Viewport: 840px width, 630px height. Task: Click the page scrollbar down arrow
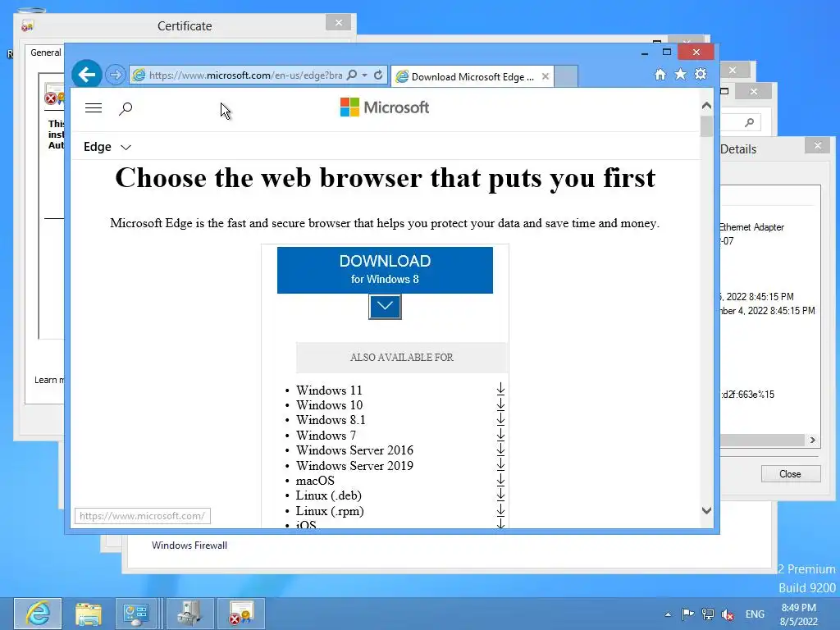(706, 510)
